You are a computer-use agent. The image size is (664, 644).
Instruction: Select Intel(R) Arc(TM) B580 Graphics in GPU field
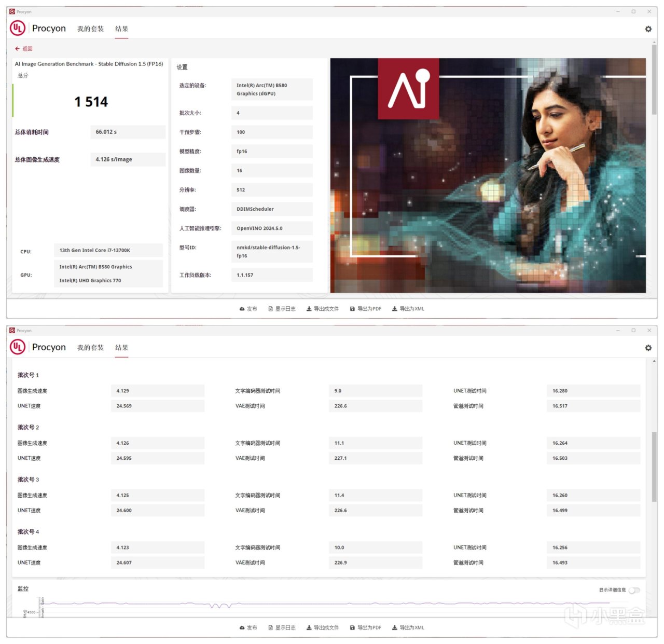point(95,267)
